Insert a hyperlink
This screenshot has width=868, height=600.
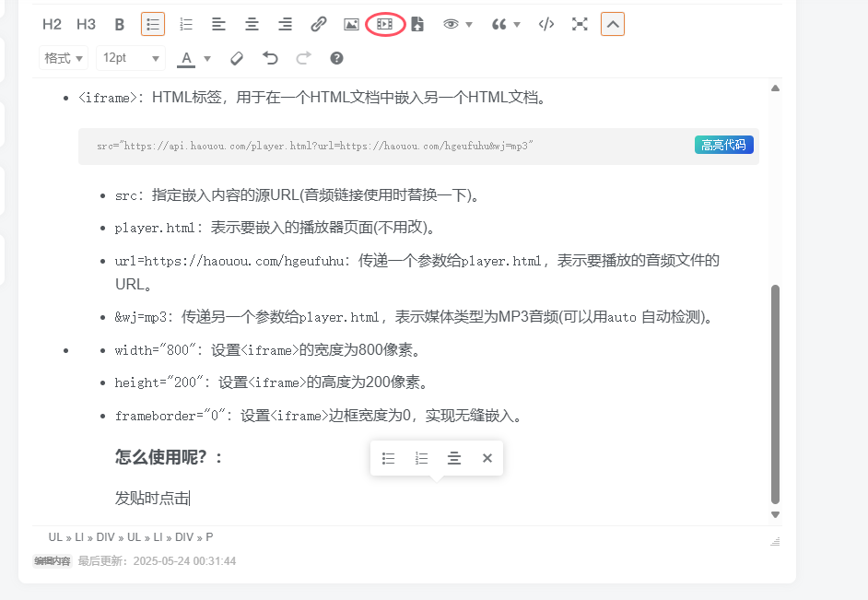click(x=318, y=24)
